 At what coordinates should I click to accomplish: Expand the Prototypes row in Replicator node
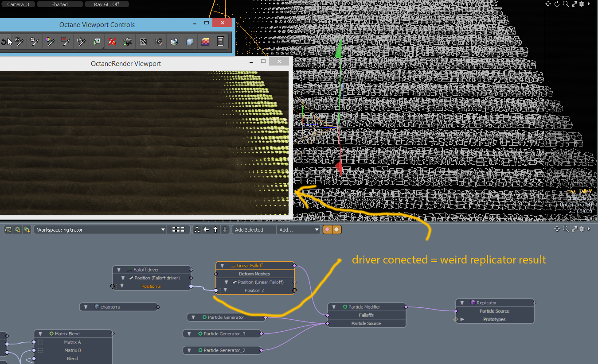[462, 319]
